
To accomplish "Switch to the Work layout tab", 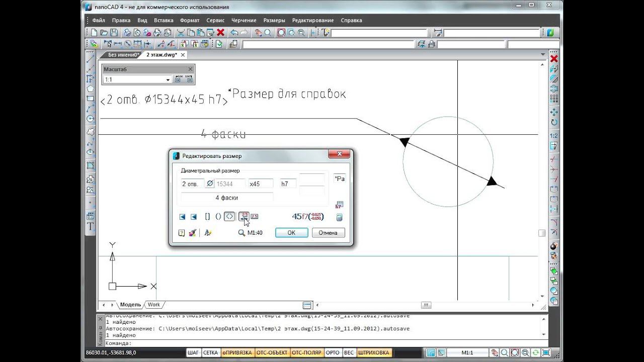I will [154, 305].
